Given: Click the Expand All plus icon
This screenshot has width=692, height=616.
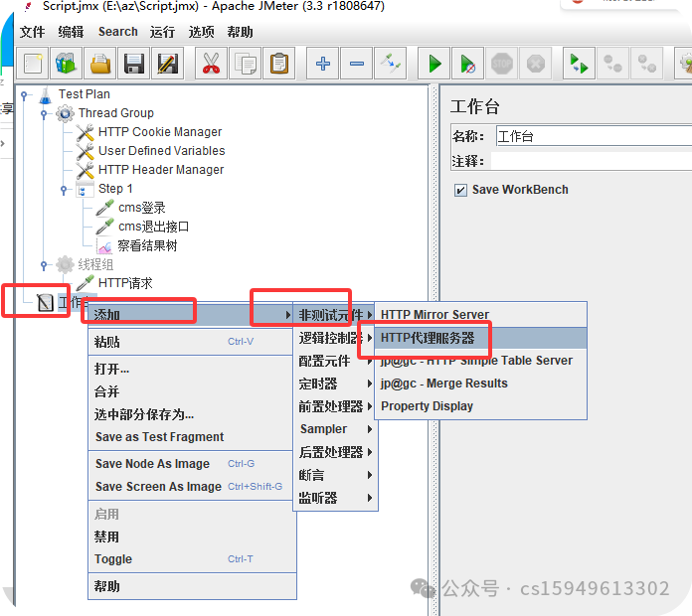Looking at the screenshot, I should [x=322, y=64].
